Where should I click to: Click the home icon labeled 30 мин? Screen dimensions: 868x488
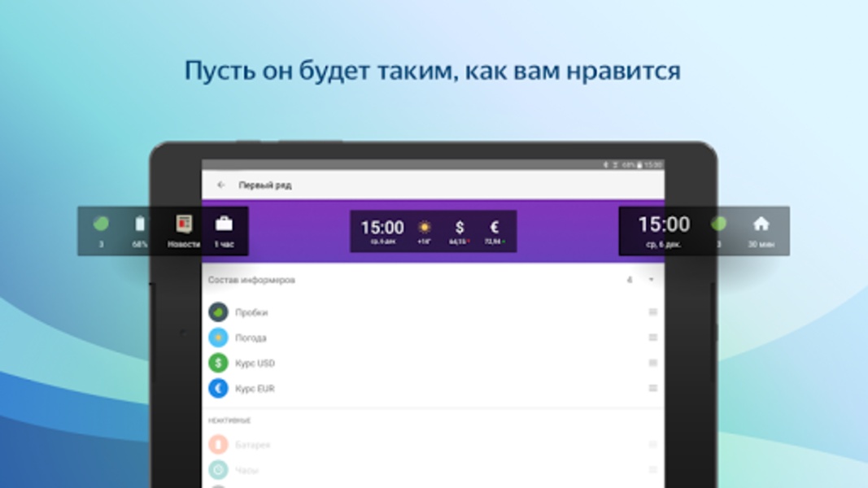pyautogui.click(x=761, y=224)
